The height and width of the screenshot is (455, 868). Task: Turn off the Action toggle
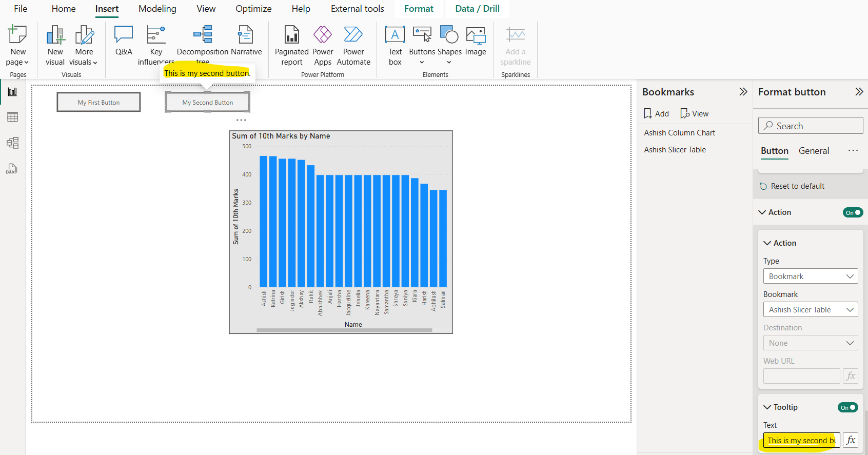click(853, 212)
